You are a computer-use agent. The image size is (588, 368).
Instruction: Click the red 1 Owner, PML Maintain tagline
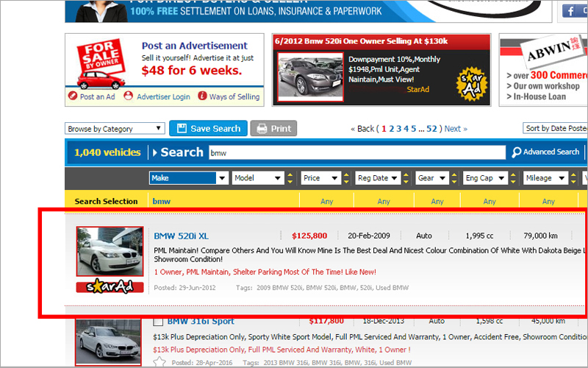tap(265, 272)
